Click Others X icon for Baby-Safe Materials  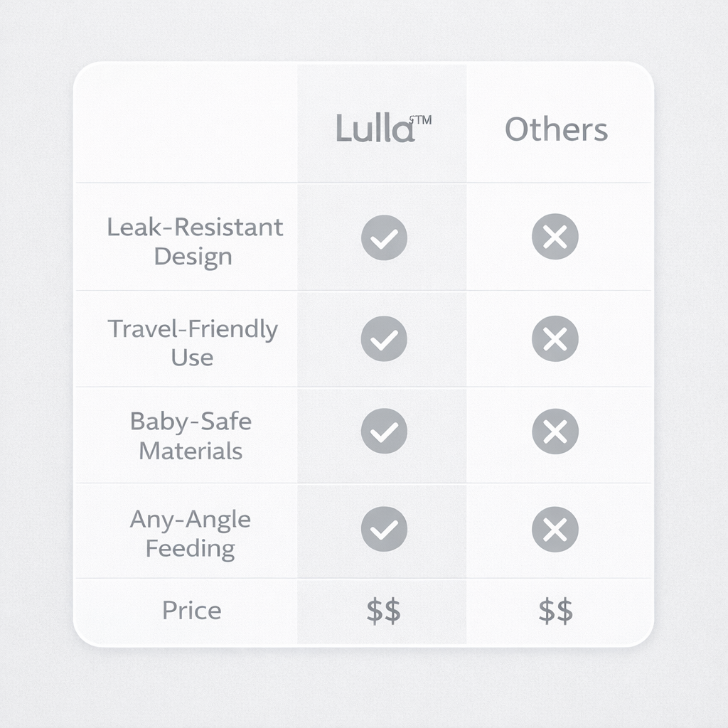click(x=555, y=432)
